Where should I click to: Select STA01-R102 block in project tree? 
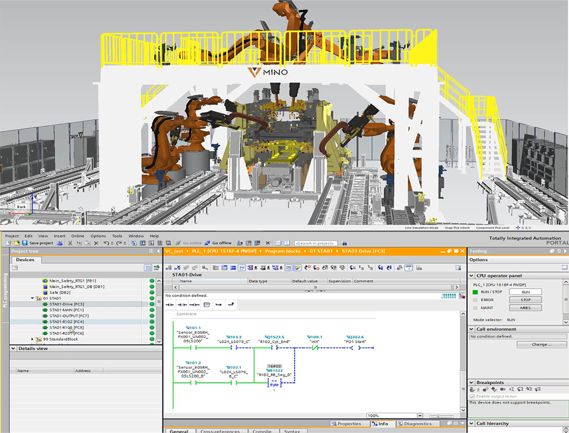[67, 322]
